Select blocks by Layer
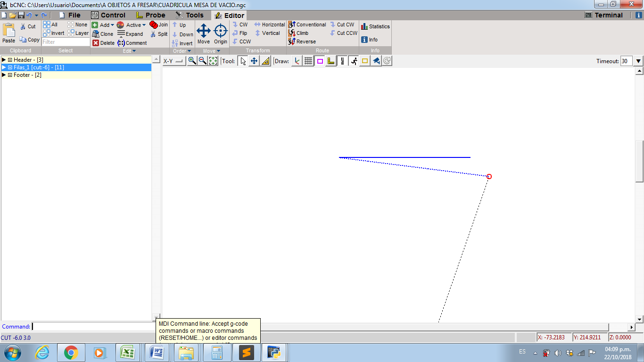 click(78, 33)
